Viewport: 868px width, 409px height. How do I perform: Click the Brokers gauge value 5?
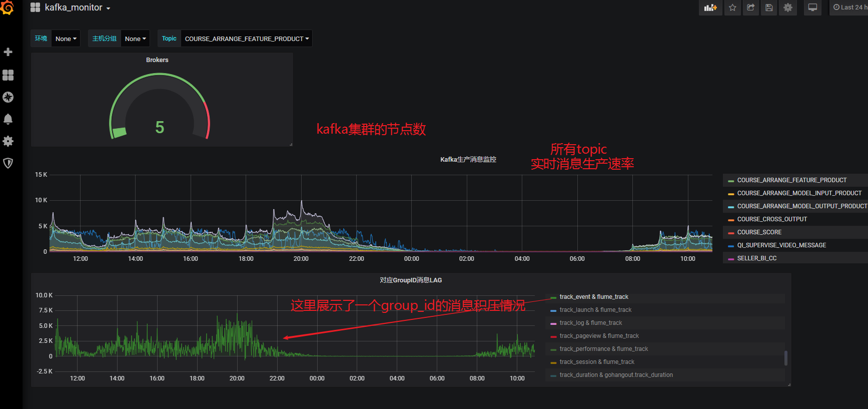(160, 127)
